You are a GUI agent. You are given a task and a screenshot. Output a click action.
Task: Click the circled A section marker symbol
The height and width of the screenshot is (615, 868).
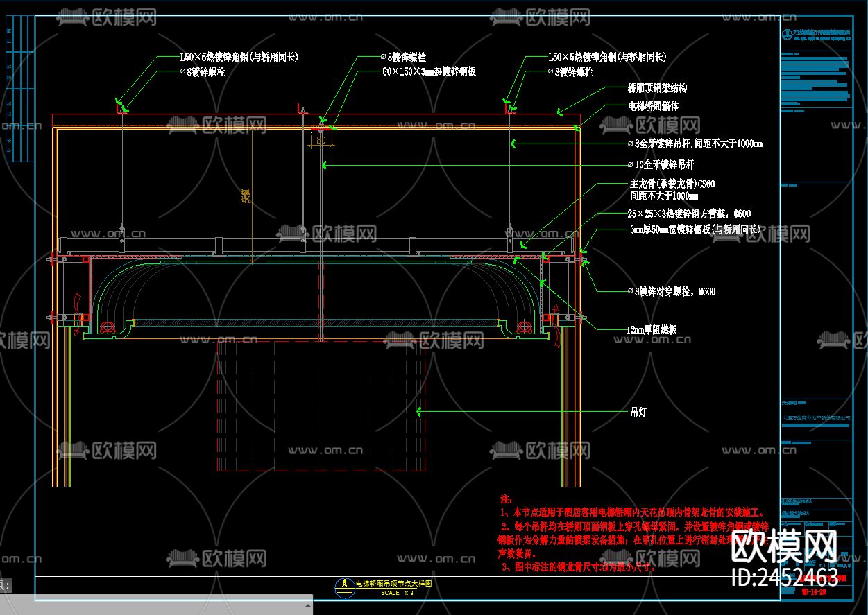(343, 587)
